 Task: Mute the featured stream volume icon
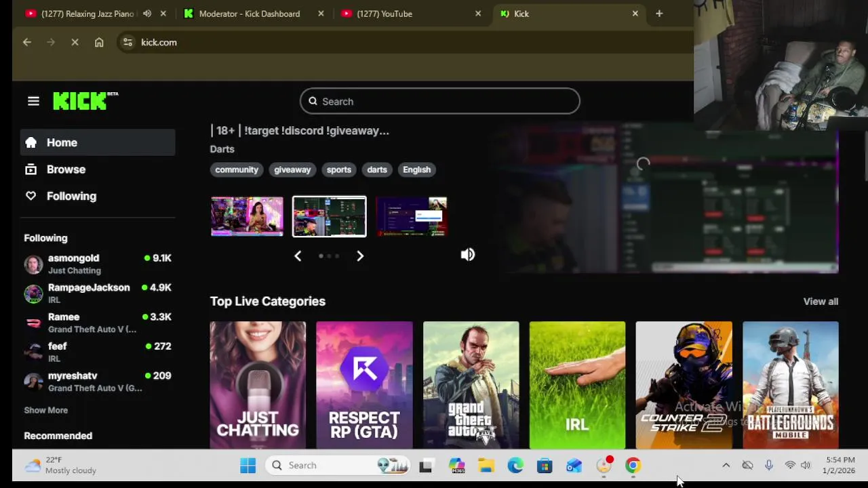click(468, 255)
